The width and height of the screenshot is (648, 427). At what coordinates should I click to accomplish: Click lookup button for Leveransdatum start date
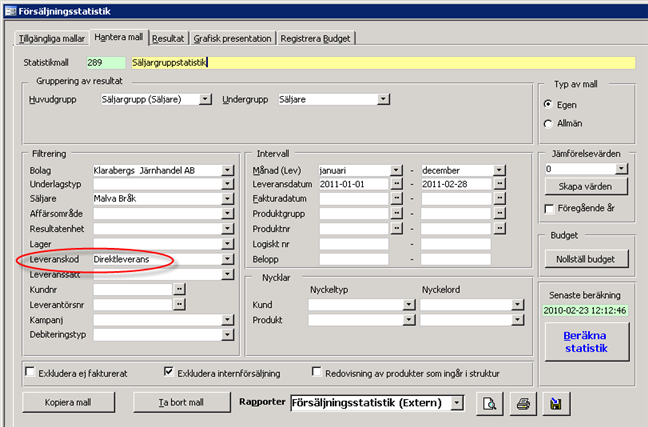pos(396,185)
